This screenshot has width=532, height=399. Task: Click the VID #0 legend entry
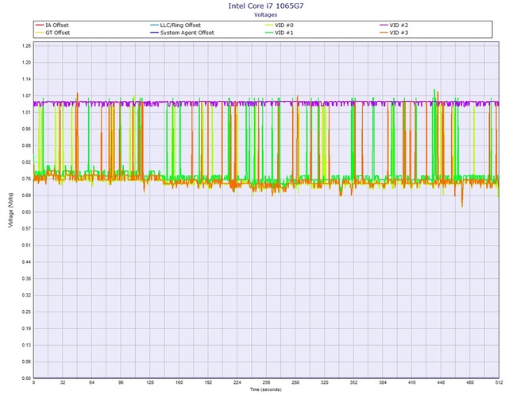tap(279, 25)
